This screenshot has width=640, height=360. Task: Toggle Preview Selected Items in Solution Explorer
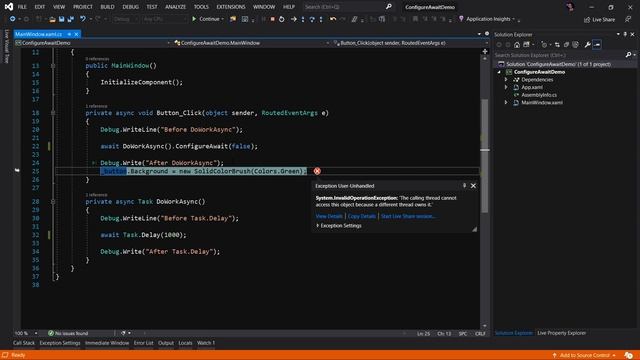tap(597, 45)
